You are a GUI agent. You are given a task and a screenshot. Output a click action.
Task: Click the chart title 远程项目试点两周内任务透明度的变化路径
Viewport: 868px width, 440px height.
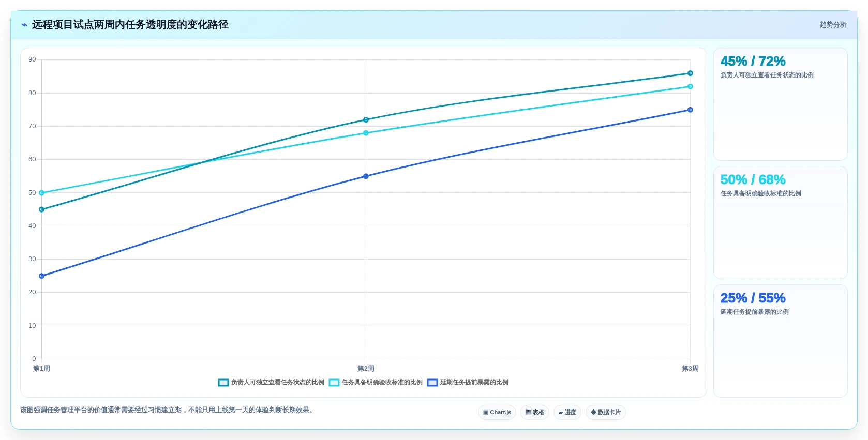pos(130,25)
